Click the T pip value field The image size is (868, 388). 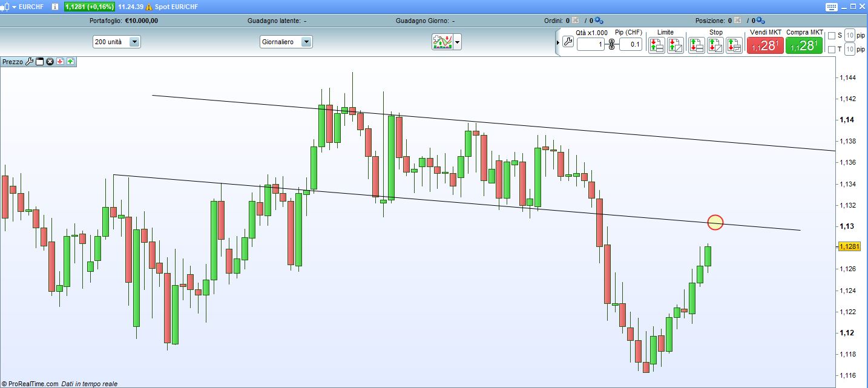tap(849, 50)
